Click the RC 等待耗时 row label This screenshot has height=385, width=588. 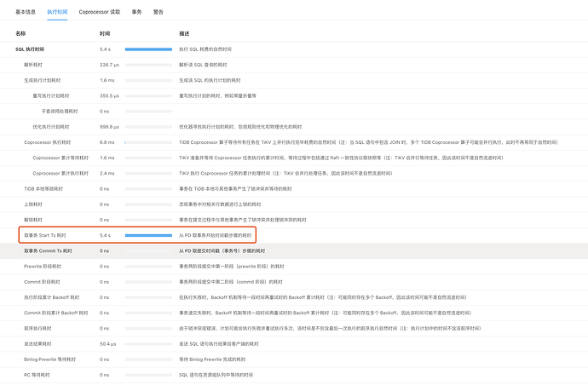[x=37, y=375]
